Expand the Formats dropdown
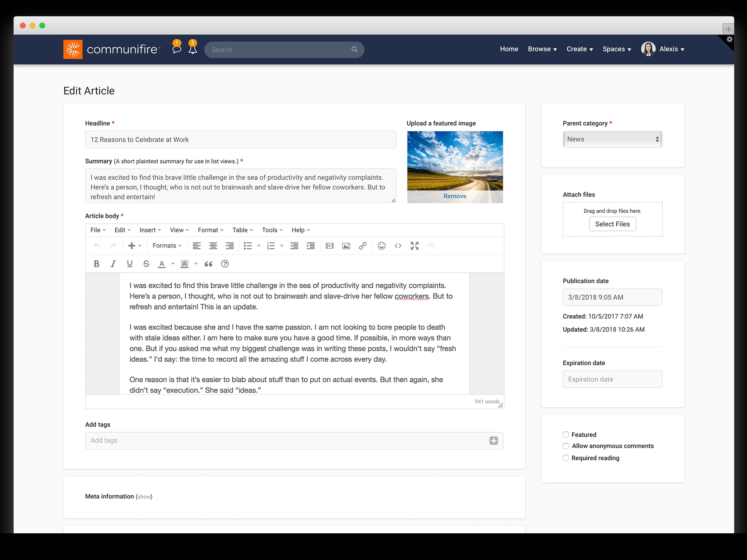 (x=167, y=246)
